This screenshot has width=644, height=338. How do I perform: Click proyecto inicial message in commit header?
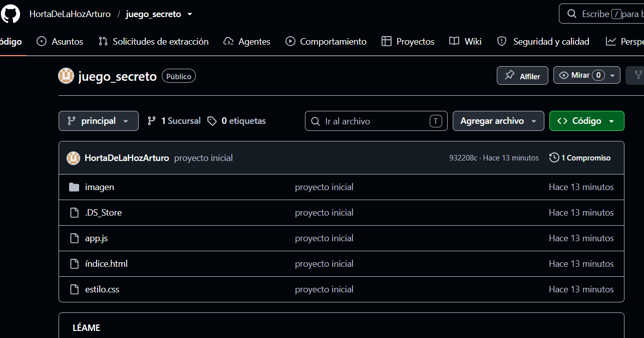(203, 158)
